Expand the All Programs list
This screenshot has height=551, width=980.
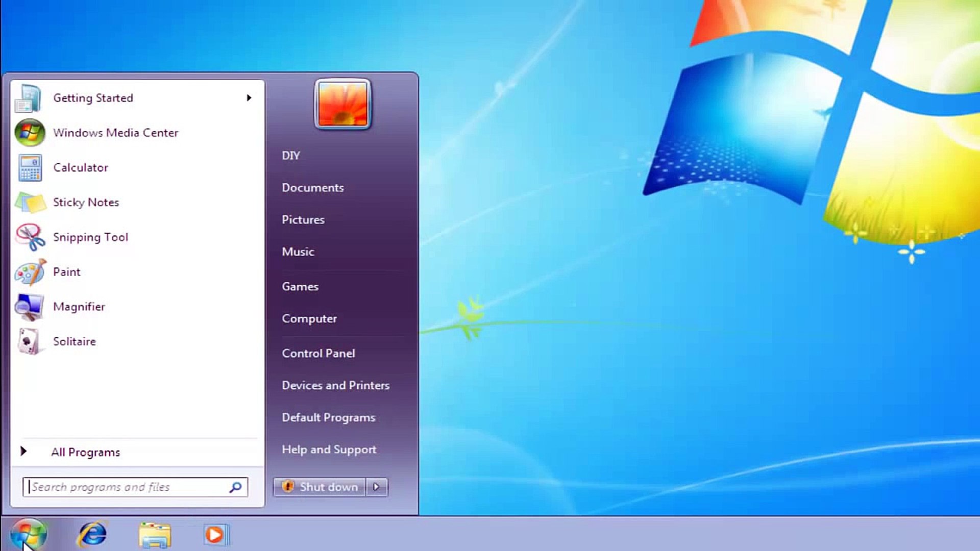tap(85, 452)
